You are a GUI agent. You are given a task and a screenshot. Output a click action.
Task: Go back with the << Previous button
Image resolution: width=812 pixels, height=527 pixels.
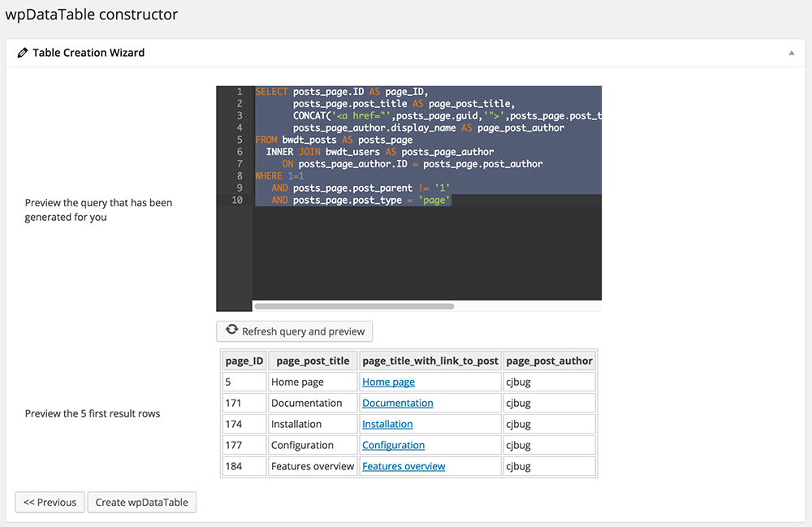point(50,502)
